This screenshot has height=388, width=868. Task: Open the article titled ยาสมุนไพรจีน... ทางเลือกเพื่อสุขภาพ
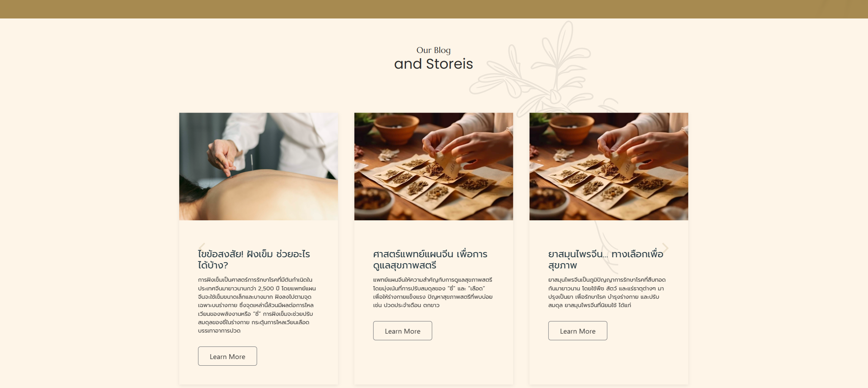pyautogui.click(x=606, y=260)
